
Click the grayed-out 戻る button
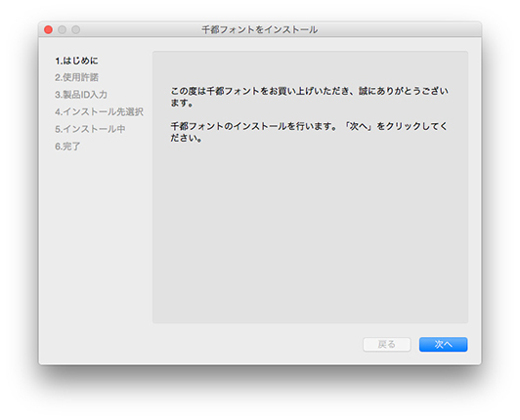click(387, 345)
